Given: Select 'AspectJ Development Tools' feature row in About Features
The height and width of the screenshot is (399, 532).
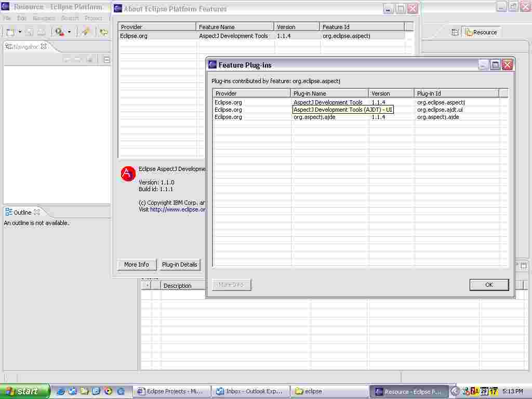Looking at the screenshot, I should tap(233, 36).
